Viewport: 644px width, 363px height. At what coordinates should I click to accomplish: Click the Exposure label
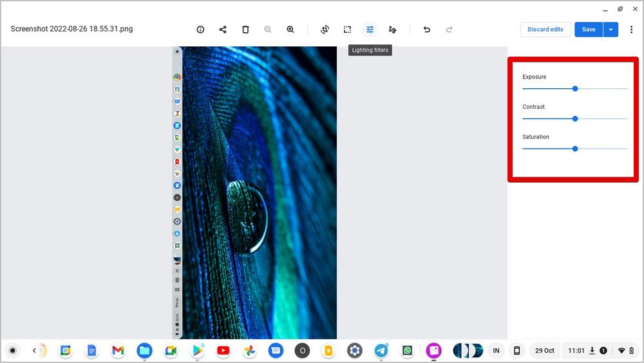click(x=535, y=77)
